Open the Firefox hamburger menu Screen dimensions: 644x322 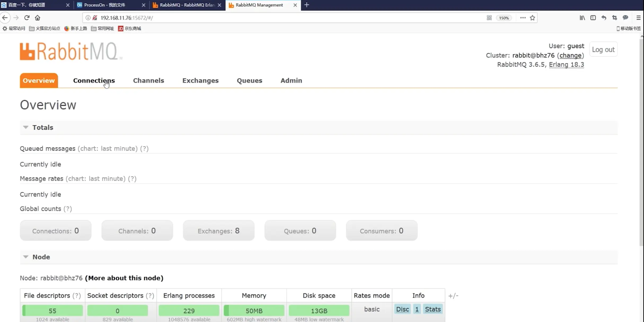point(638,18)
